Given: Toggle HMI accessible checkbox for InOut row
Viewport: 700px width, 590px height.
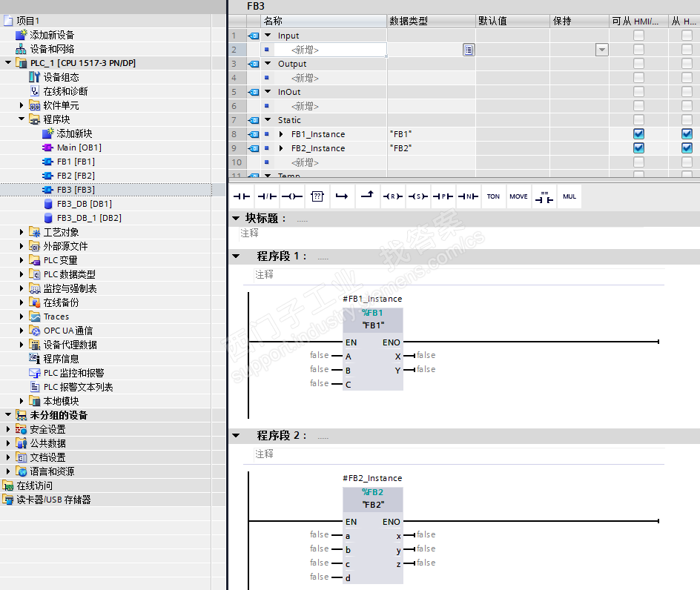Looking at the screenshot, I should [639, 91].
